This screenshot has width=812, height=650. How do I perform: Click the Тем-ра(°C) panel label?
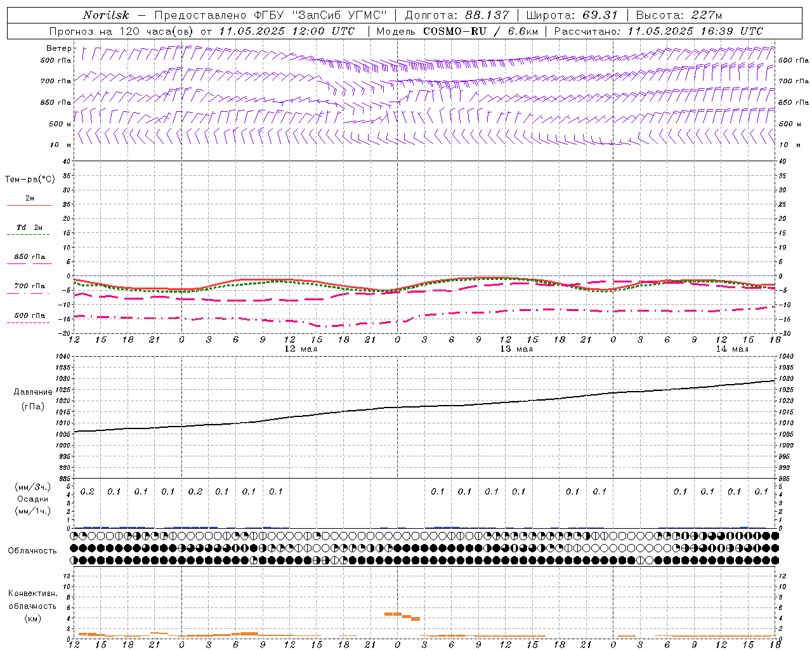30,180
